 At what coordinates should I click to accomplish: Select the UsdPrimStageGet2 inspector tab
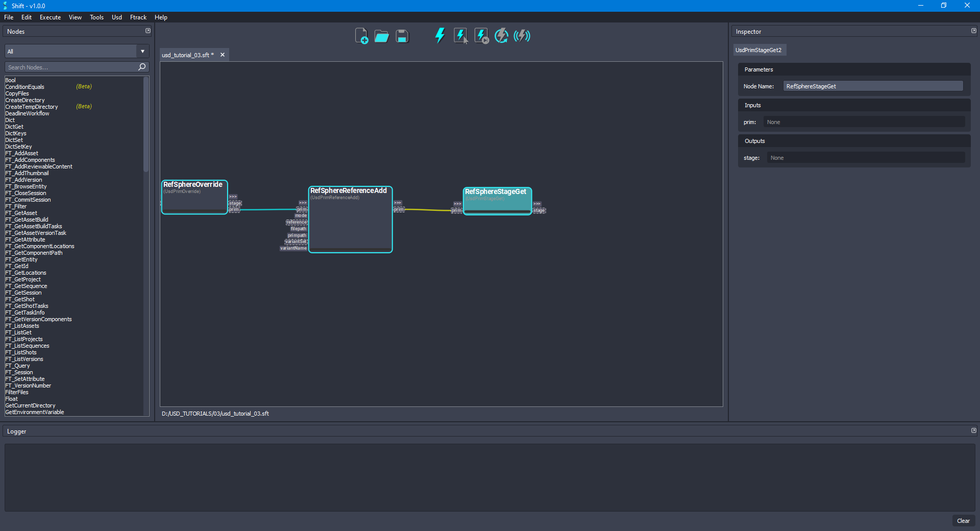[x=759, y=50]
